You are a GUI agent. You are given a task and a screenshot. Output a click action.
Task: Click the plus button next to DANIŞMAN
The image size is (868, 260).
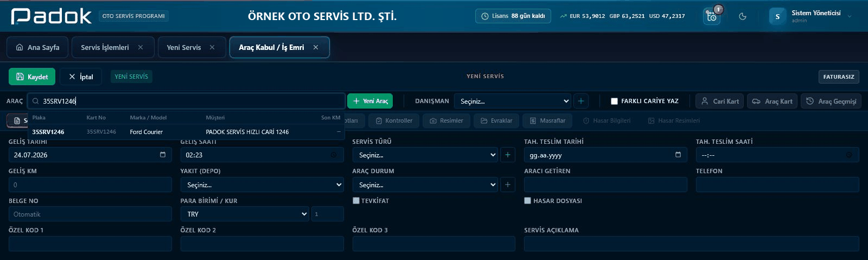581,101
